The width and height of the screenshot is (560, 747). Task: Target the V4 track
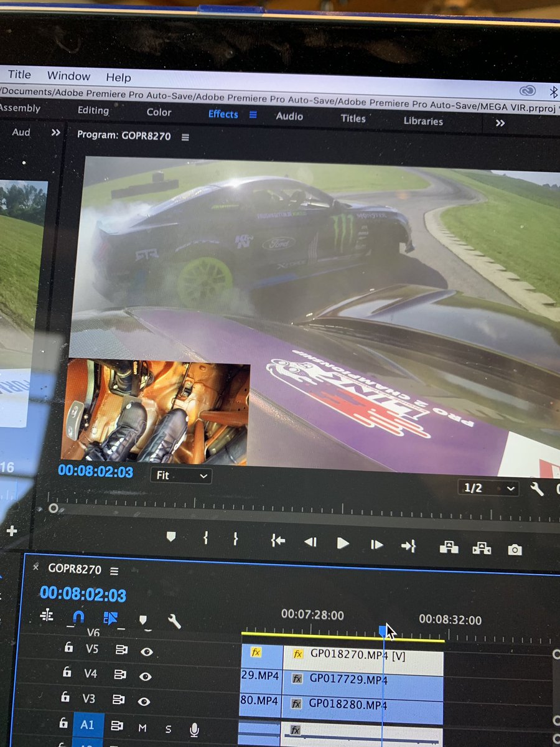pyautogui.click(x=91, y=674)
